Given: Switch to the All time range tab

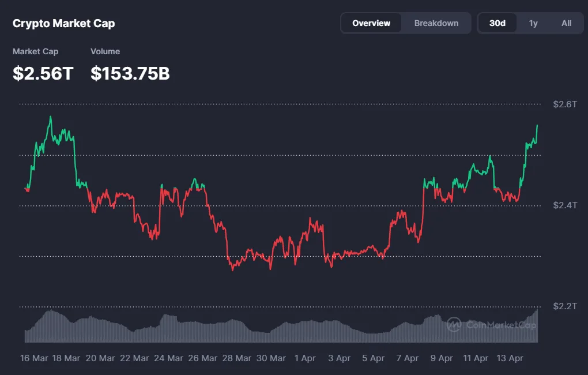Looking at the screenshot, I should 566,23.
